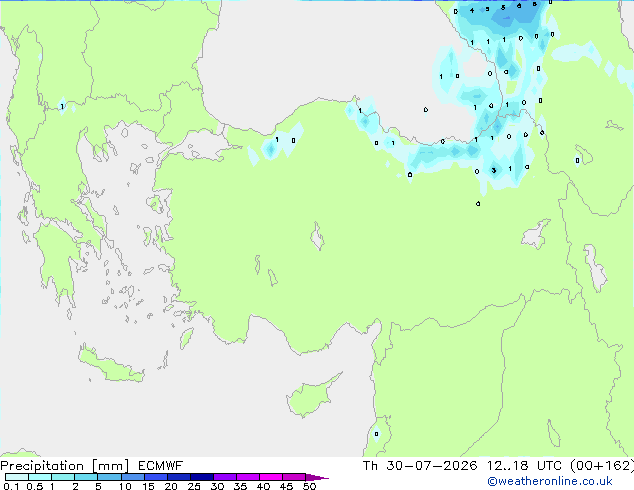Click the "20" legend scale label

pyautogui.click(x=171, y=486)
